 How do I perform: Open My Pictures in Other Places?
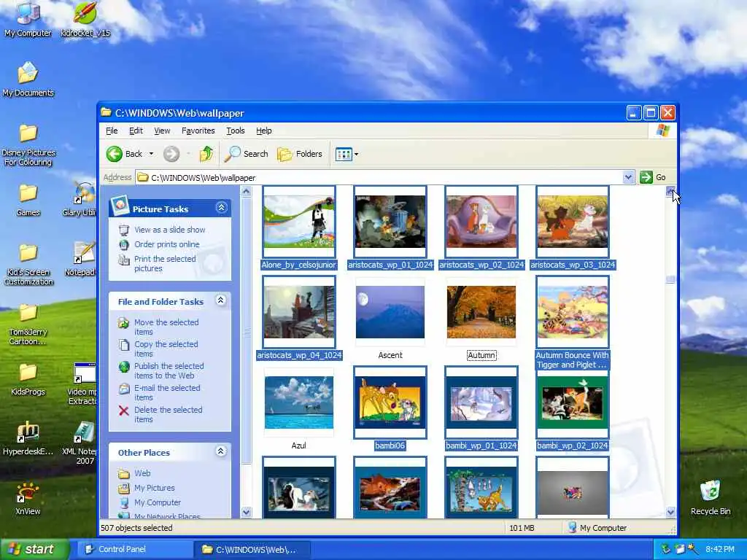click(x=155, y=488)
